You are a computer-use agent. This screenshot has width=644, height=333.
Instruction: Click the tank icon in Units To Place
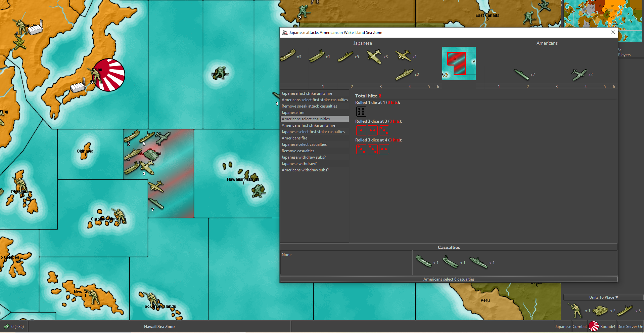[x=600, y=310]
